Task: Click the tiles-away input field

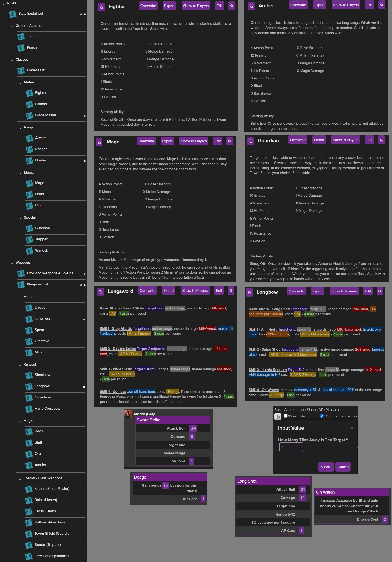Action: coord(291,447)
